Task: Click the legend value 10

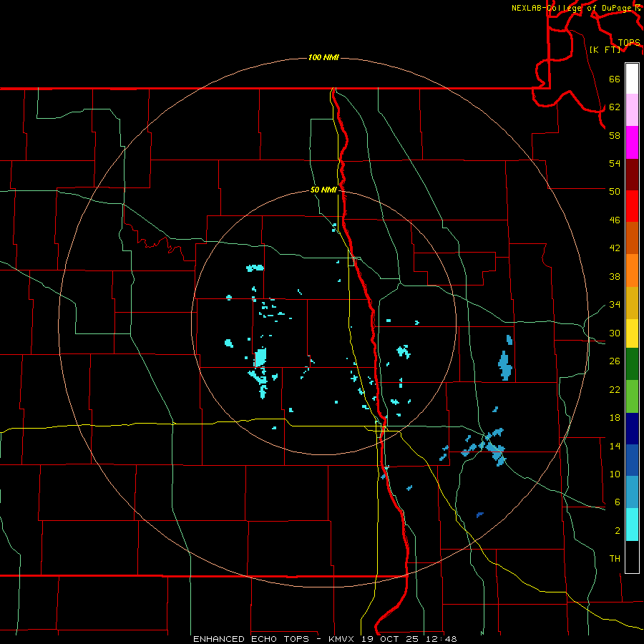Action: tap(615, 474)
